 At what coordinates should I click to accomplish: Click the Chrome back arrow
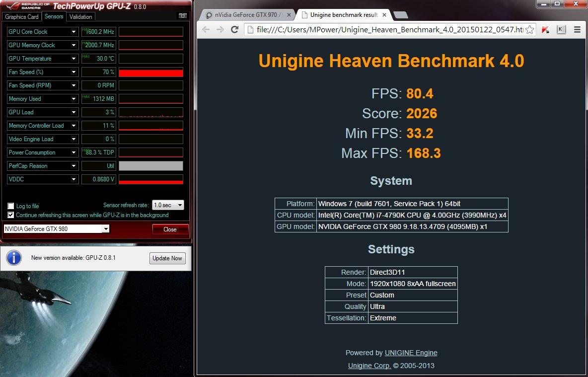point(206,30)
